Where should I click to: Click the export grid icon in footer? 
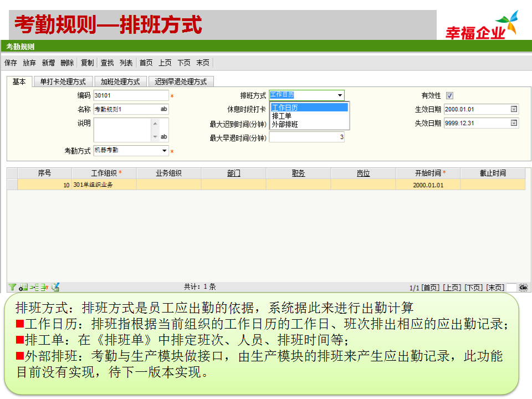click(55, 287)
